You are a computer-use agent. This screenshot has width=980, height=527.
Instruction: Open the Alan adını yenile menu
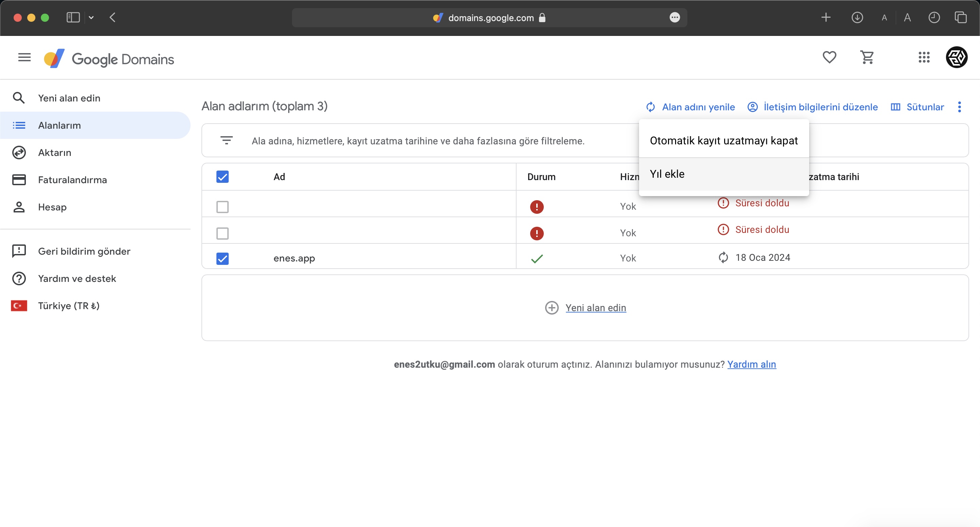[690, 107]
